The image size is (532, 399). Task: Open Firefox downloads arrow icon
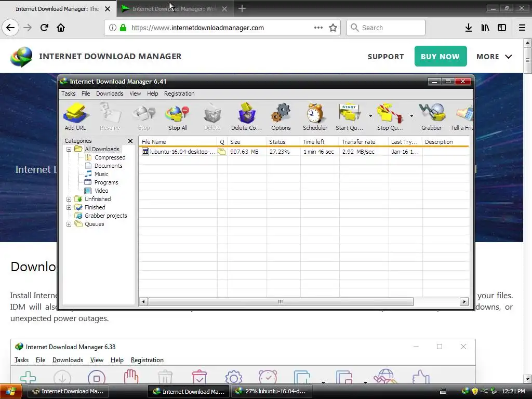click(x=469, y=28)
